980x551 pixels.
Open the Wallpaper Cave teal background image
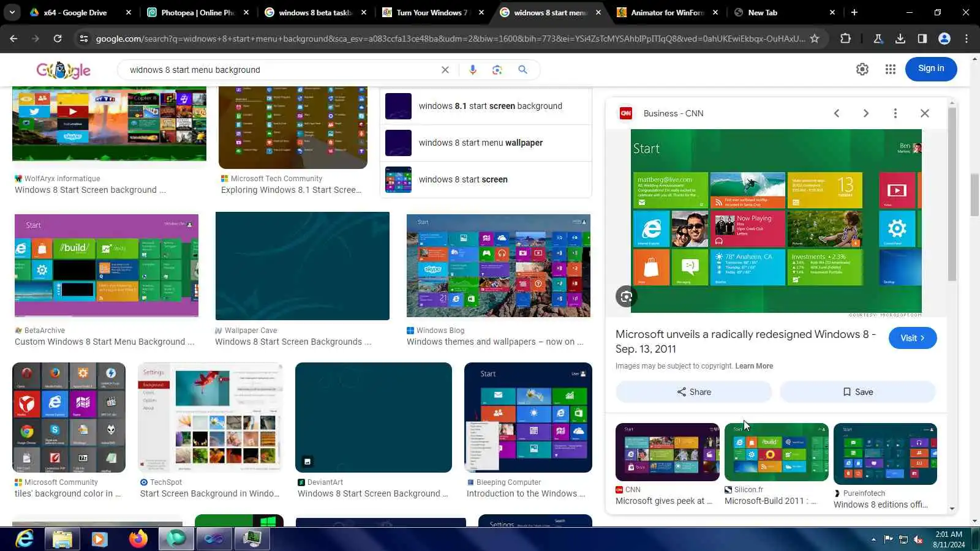pos(303,266)
